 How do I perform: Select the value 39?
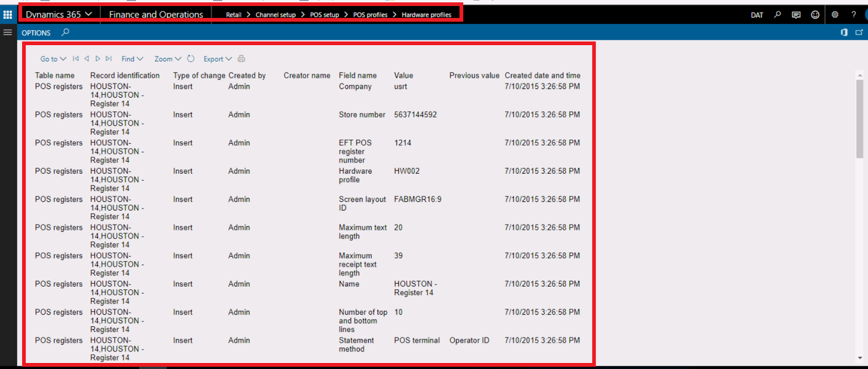pyautogui.click(x=398, y=256)
